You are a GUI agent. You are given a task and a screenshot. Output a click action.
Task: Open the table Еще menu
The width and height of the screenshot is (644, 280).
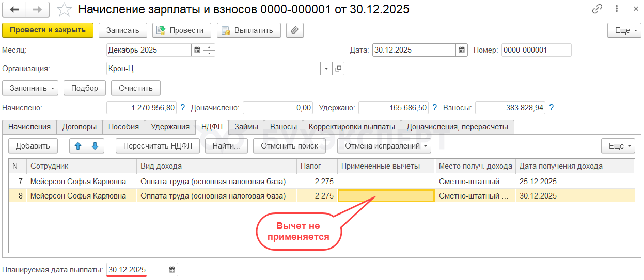click(618, 146)
